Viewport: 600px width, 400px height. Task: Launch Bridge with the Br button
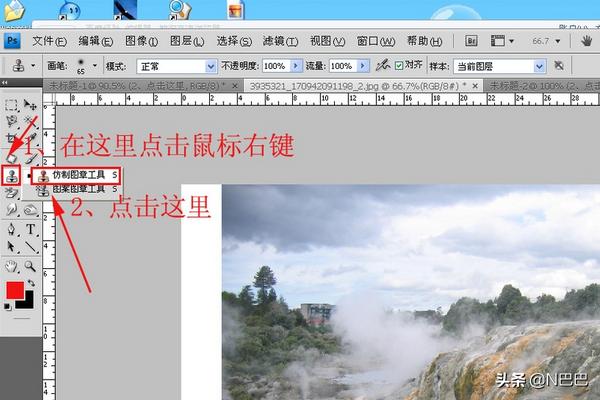(471, 41)
